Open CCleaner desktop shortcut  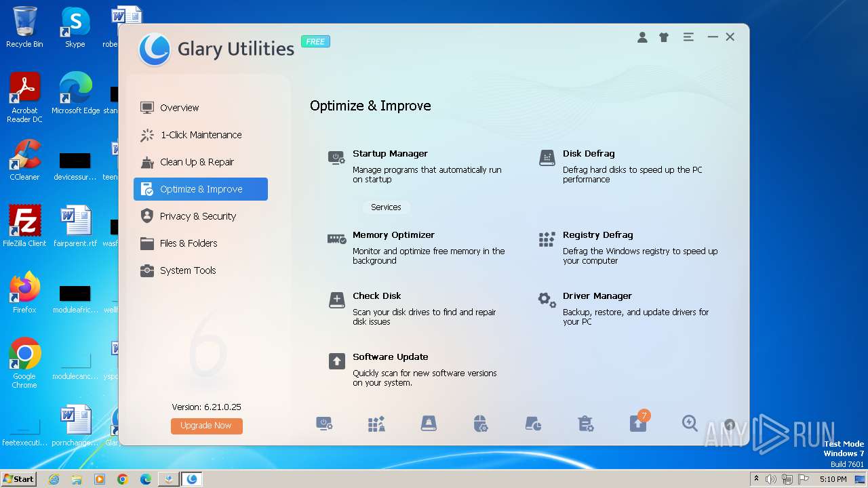[24, 160]
